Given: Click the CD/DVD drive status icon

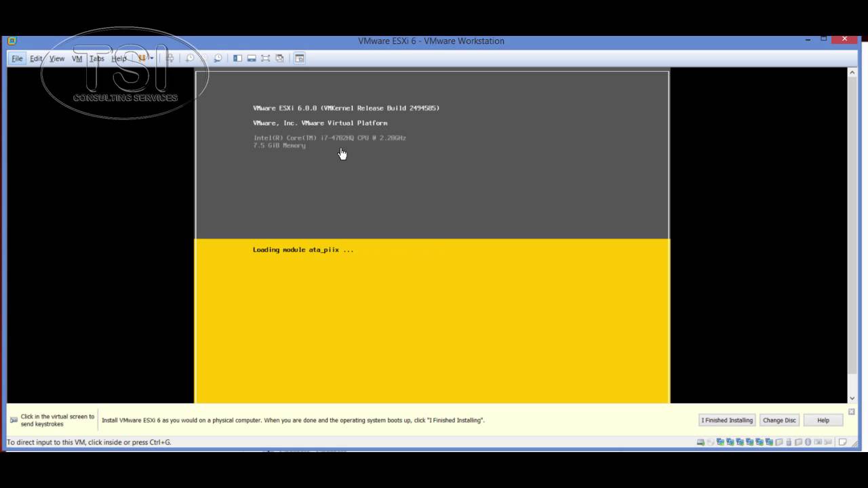Looking at the screenshot, I should pyautogui.click(x=711, y=442).
